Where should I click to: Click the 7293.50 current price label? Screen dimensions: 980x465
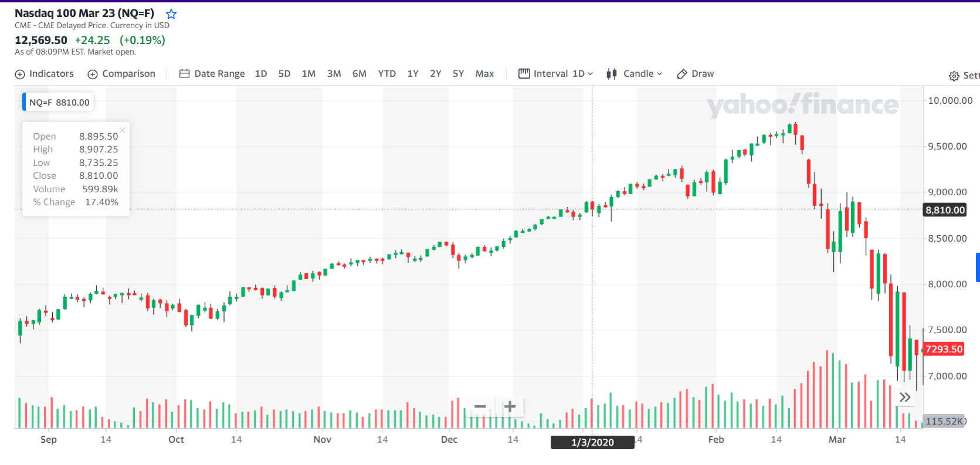[x=944, y=349]
